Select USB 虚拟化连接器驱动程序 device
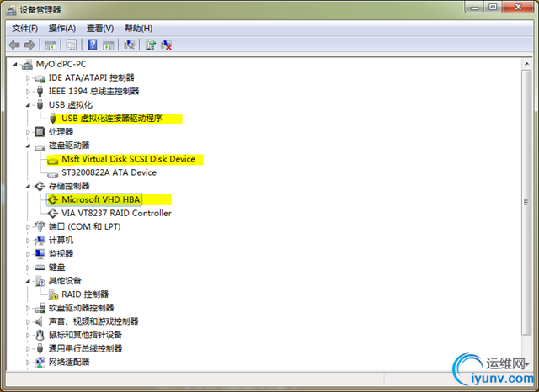The width and height of the screenshot is (539, 392). 112,119
